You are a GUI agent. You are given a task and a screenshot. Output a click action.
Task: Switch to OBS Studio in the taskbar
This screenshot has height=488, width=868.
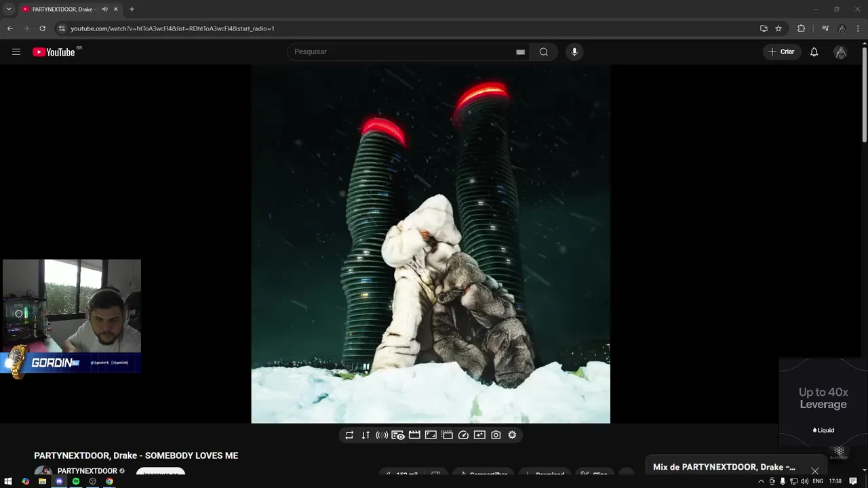point(93,481)
